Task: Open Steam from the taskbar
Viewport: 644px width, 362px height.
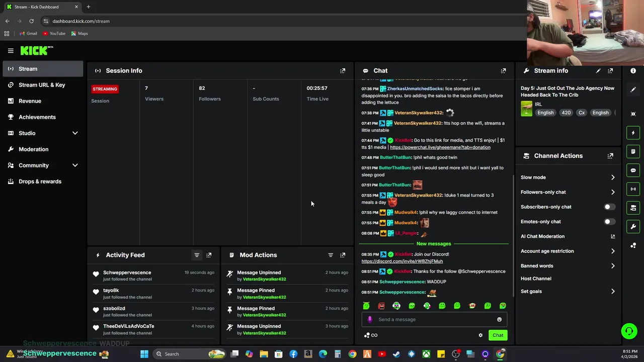Action: pos(396,354)
